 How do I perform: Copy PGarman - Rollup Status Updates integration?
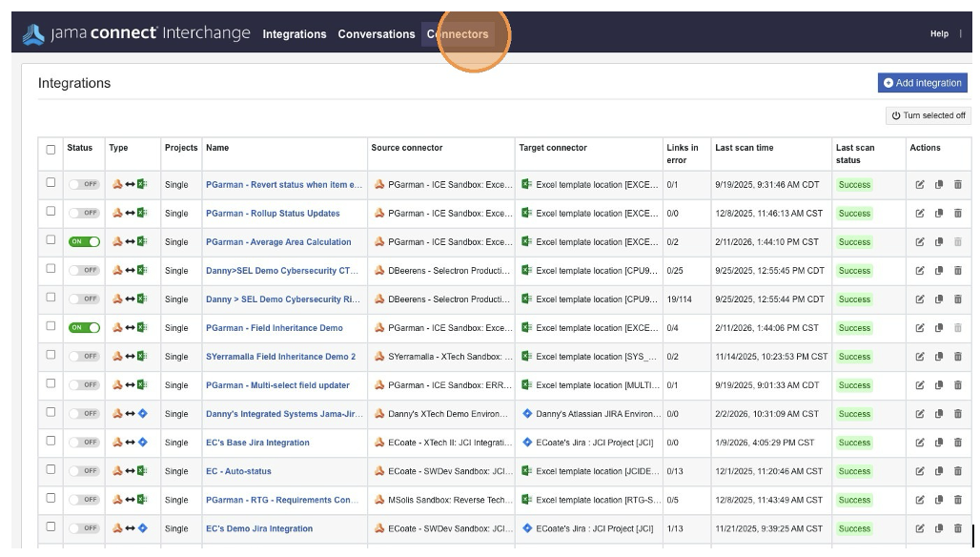click(939, 214)
